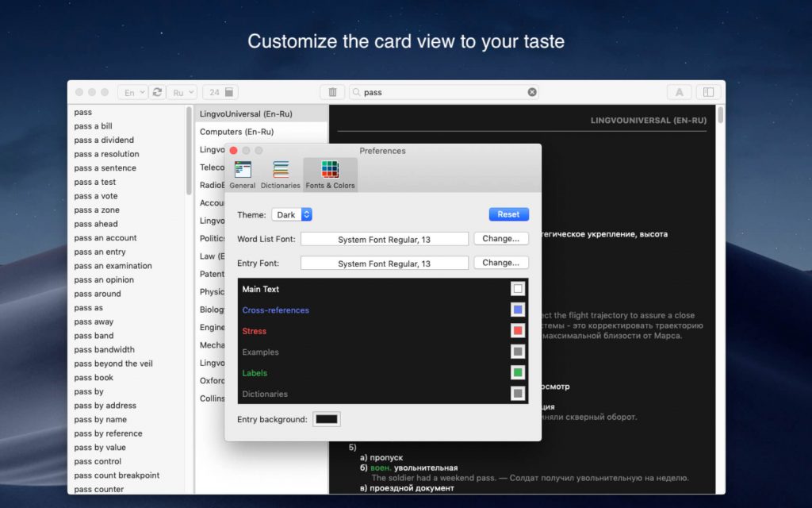Click the font style 'A' toolbar icon

[679, 92]
